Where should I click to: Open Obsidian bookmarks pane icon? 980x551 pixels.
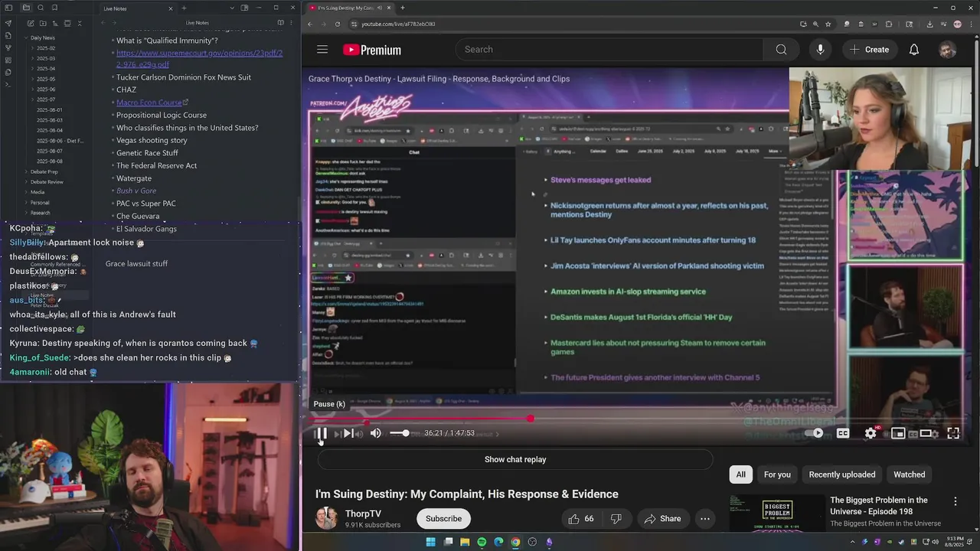54,8
